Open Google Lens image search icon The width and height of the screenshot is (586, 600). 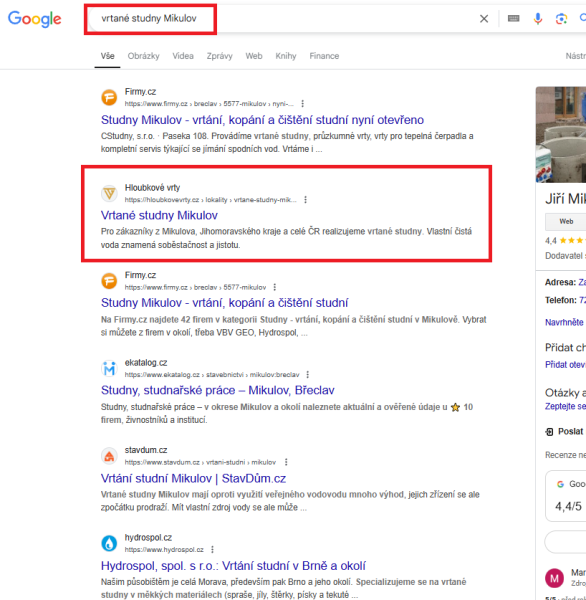coord(561,18)
